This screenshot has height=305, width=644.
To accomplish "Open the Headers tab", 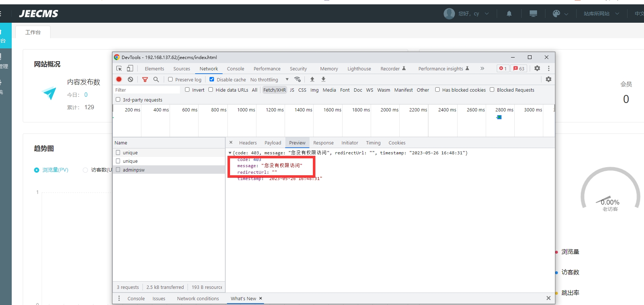I will coord(248,143).
